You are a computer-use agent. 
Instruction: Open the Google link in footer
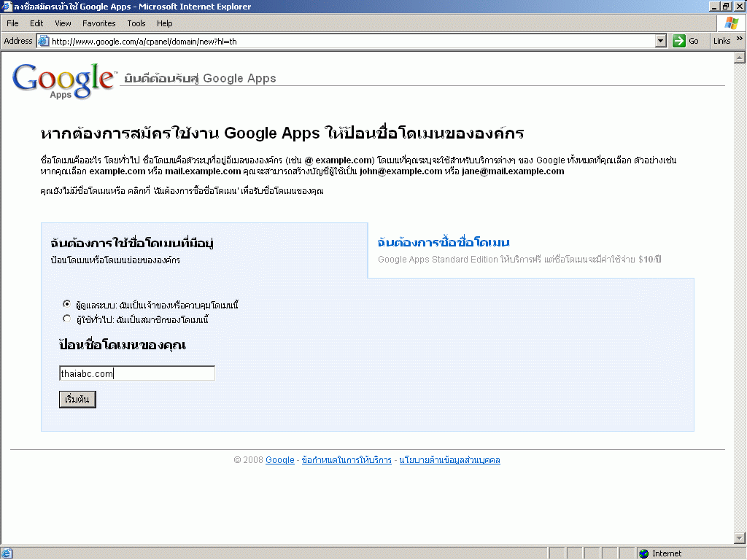click(x=280, y=460)
